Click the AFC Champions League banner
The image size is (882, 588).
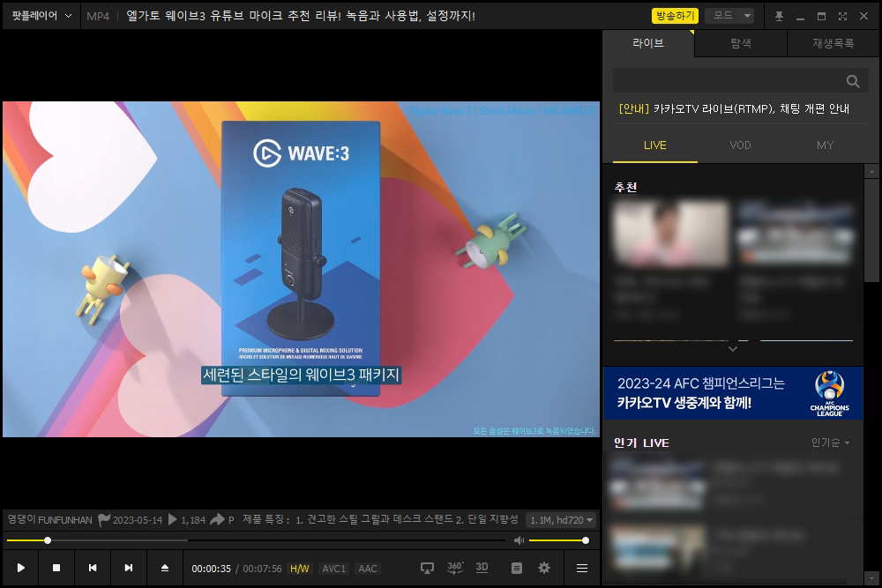pyautogui.click(x=733, y=393)
